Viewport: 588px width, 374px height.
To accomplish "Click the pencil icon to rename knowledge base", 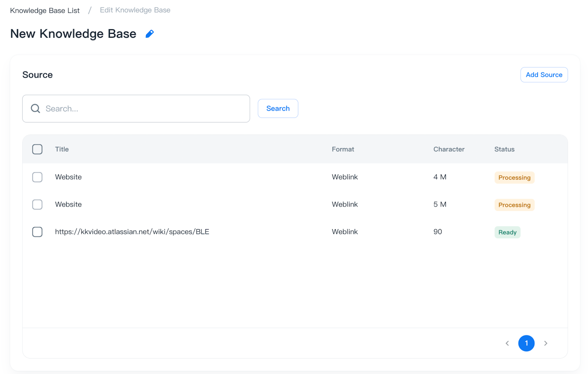I will [150, 34].
